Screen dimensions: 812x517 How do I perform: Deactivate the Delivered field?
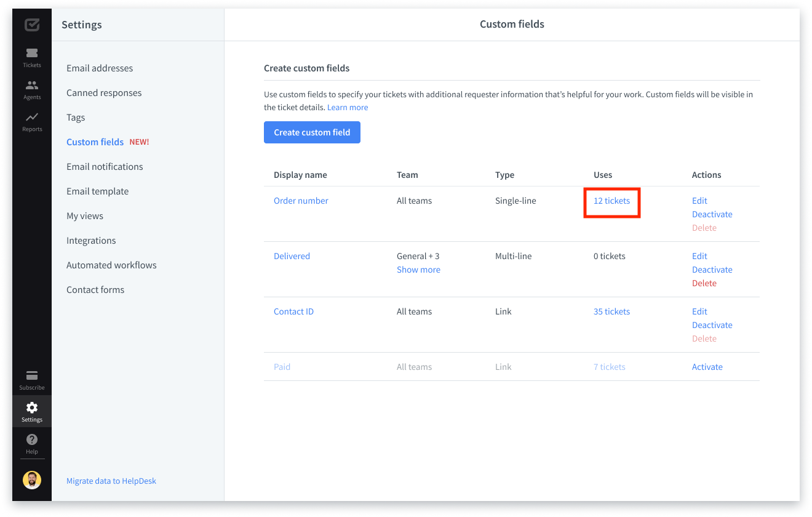point(712,270)
